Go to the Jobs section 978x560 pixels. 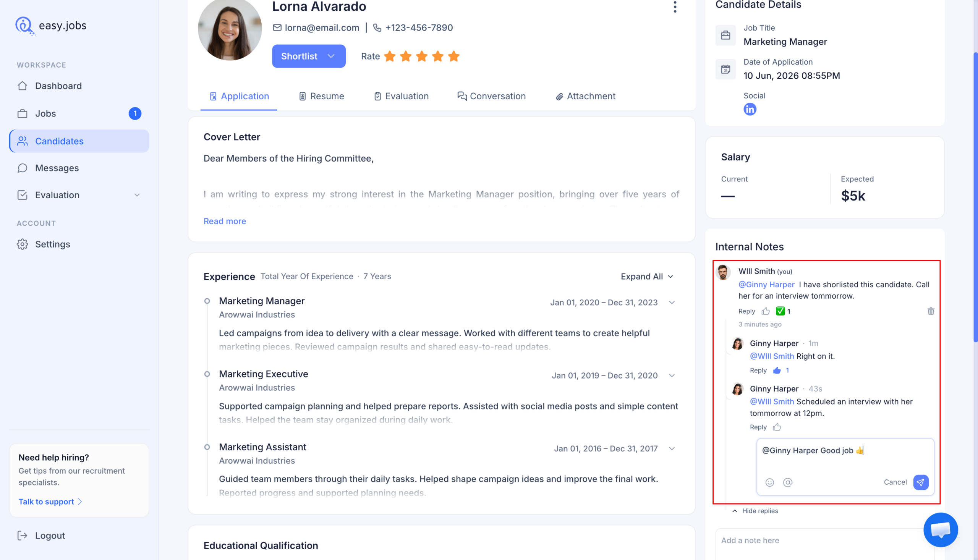click(x=79, y=113)
